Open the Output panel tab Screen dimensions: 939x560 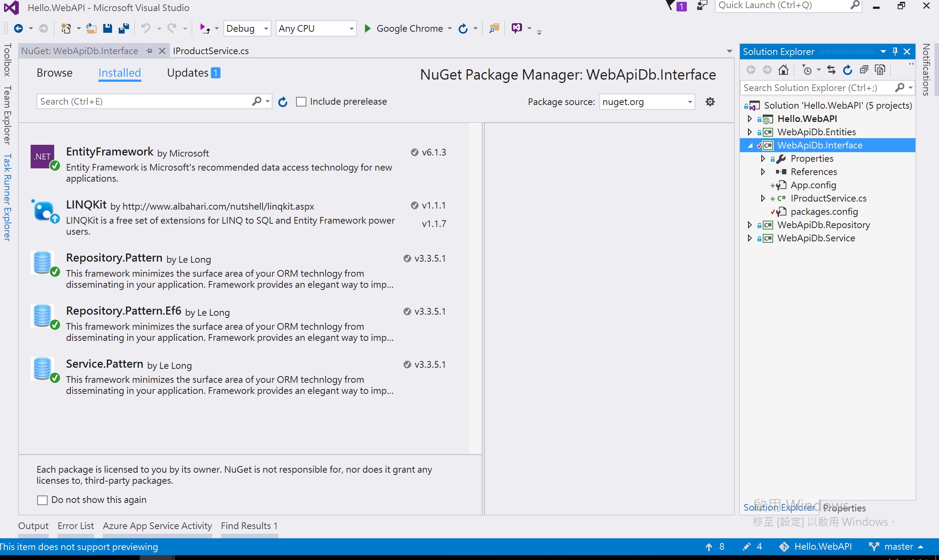[x=33, y=526]
